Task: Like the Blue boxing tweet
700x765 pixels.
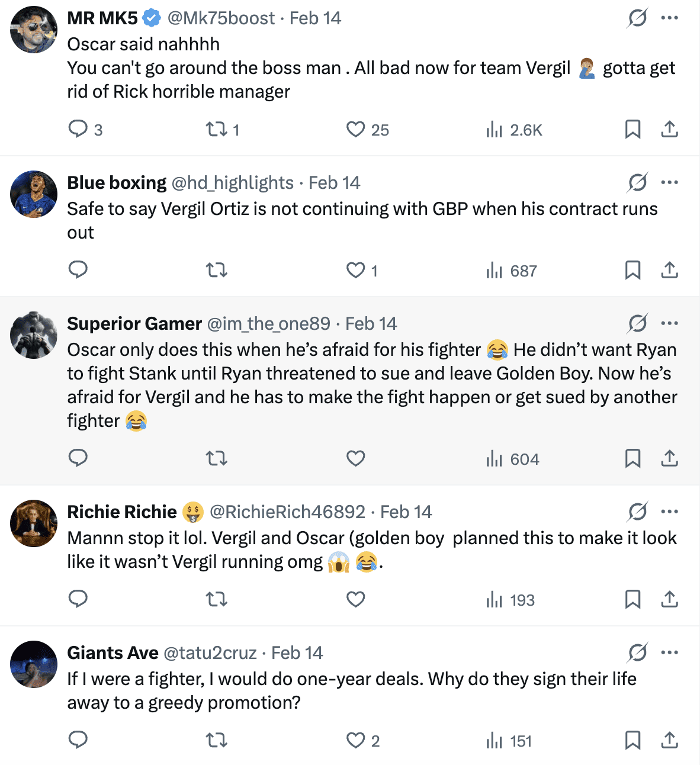Action: coord(356,271)
